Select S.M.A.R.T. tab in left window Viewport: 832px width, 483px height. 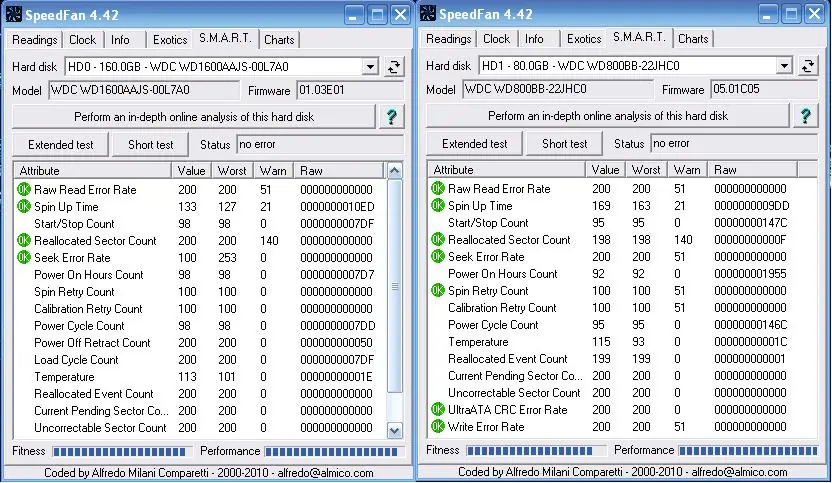(x=225, y=38)
